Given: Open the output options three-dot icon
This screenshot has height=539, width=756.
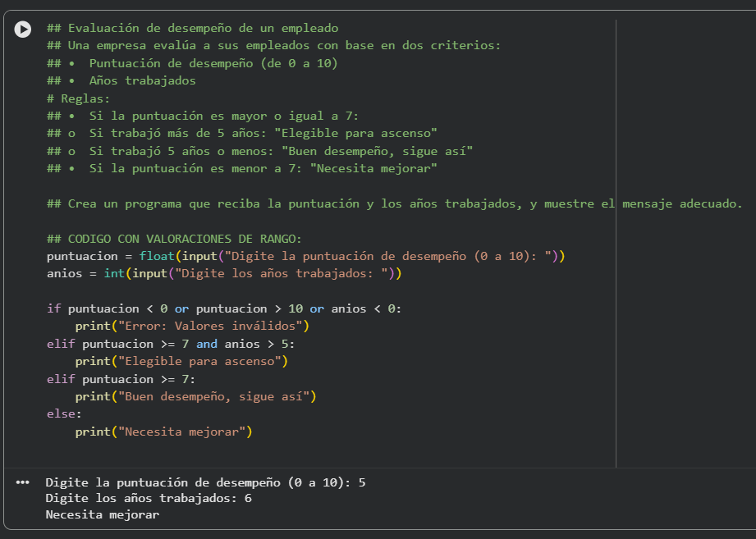Looking at the screenshot, I should [23, 482].
